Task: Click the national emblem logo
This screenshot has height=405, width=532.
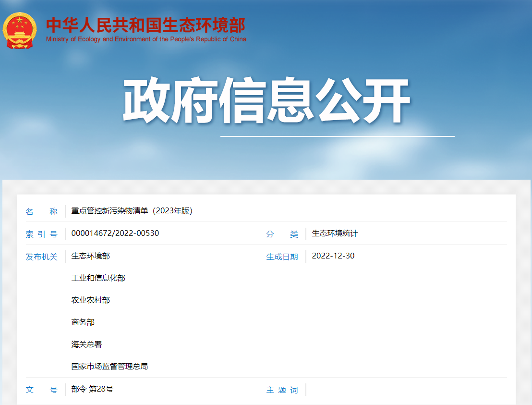Action: point(19,31)
